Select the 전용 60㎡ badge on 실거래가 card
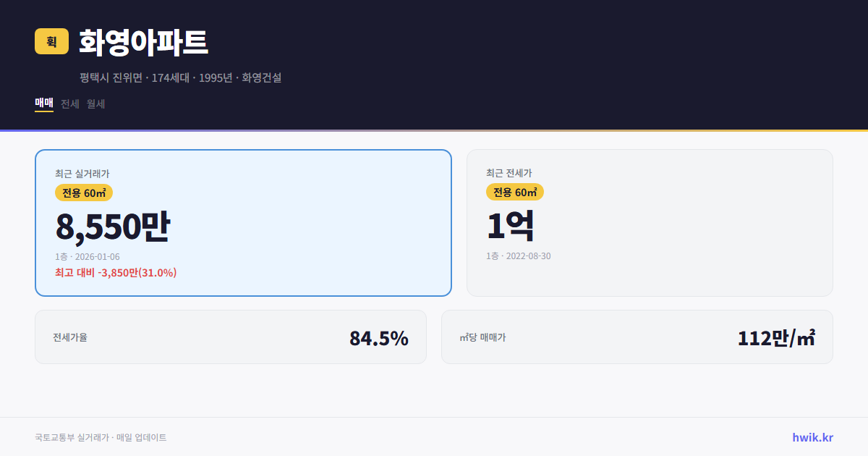 coord(82,192)
